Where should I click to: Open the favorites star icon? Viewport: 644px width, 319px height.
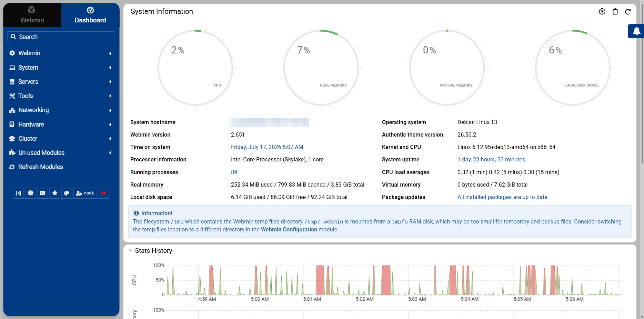(x=54, y=193)
